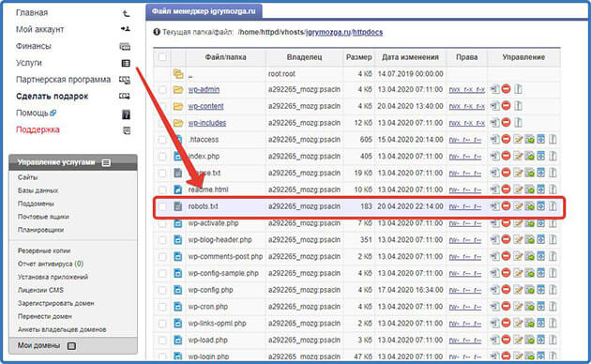The height and width of the screenshot is (364, 591).
Task: Open Отчет антивируса in the services menu
Action: [51, 264]
